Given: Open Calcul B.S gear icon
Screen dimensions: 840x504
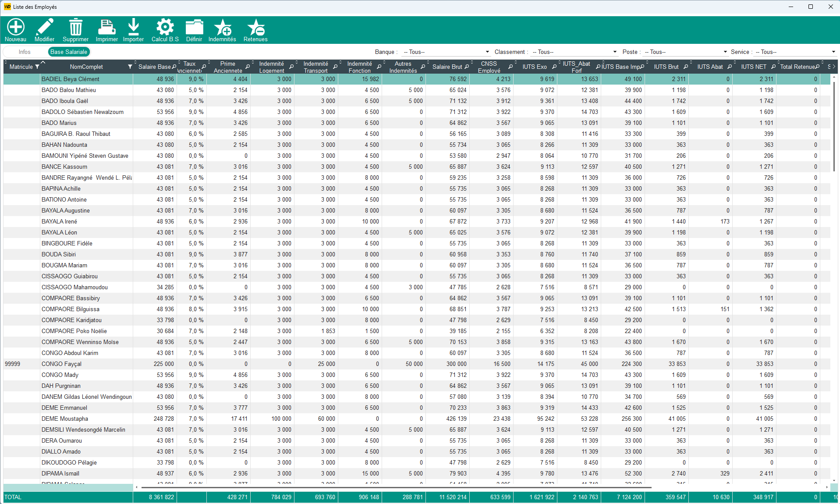Looking at the screenshot, I should (165, 27).
